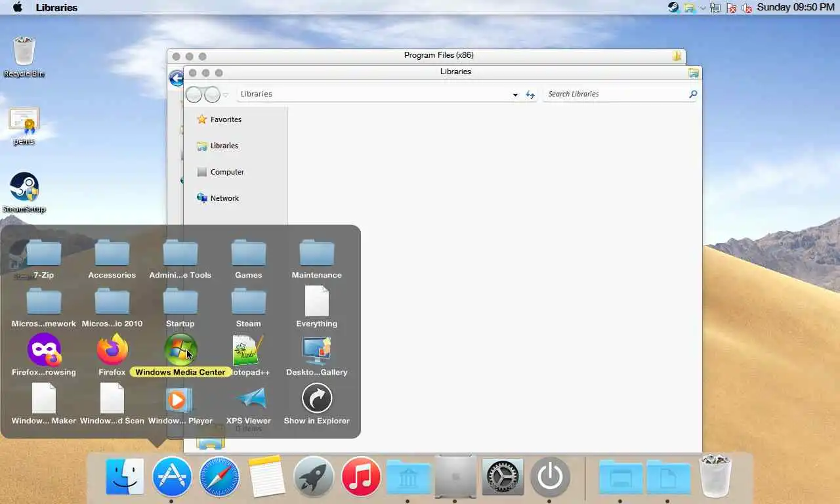Open the Trash in the dock
This screenshot has height=504, width=840.
point(715,476)
